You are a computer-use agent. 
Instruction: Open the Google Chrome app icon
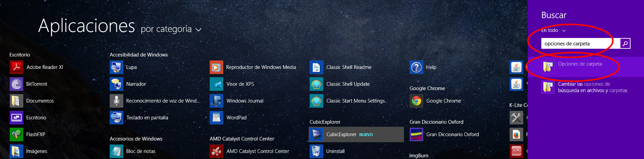[x=416, y=101]
